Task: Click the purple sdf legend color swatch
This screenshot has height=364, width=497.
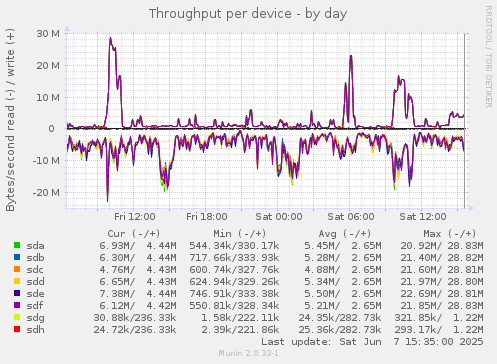Action: pyautogui.click(x=17, y=305)
